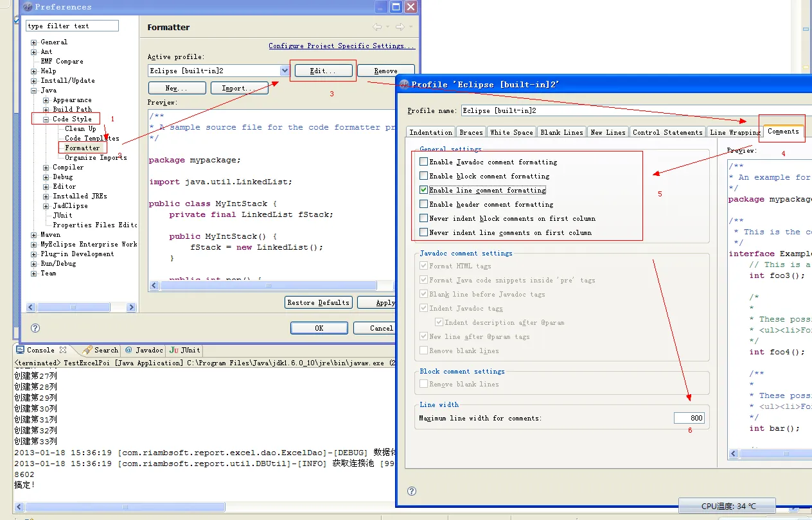Enable header comment formatting checkbox

[423, 205]
